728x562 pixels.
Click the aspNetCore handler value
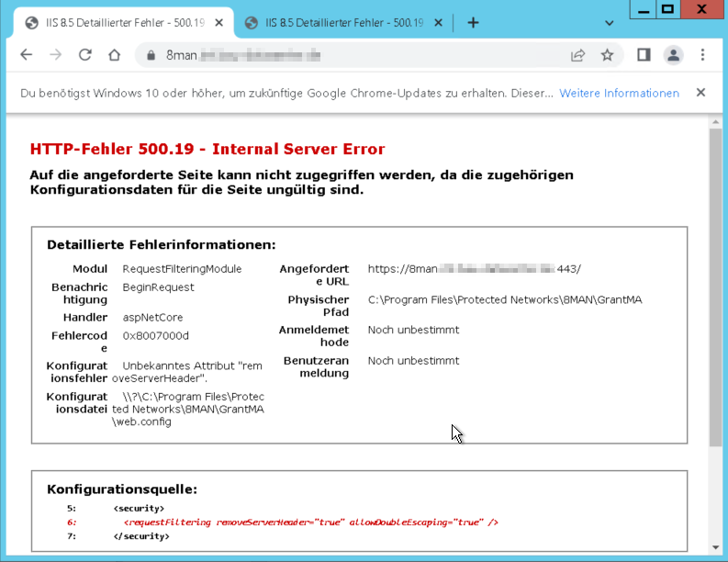click(152, 318)
